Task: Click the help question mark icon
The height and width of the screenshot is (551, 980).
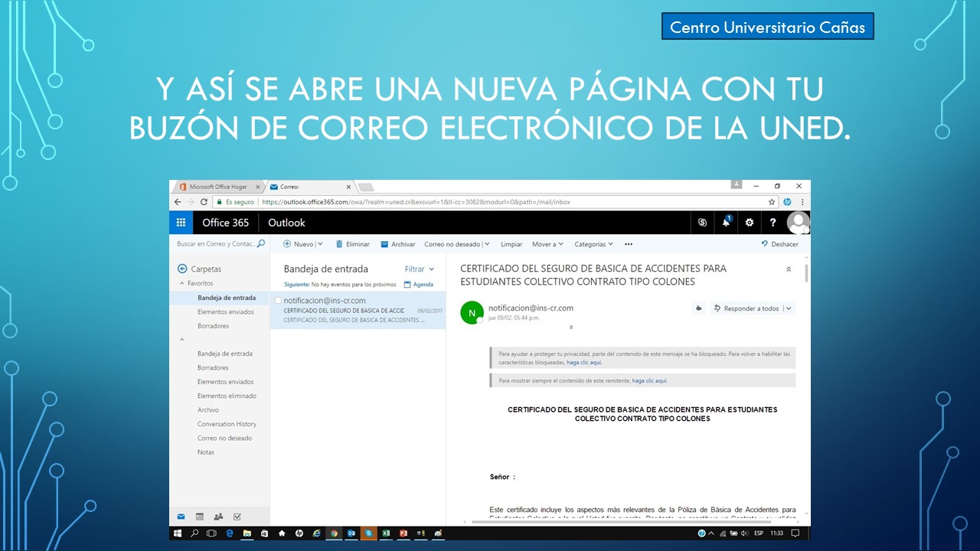Action: pos(773,223)
